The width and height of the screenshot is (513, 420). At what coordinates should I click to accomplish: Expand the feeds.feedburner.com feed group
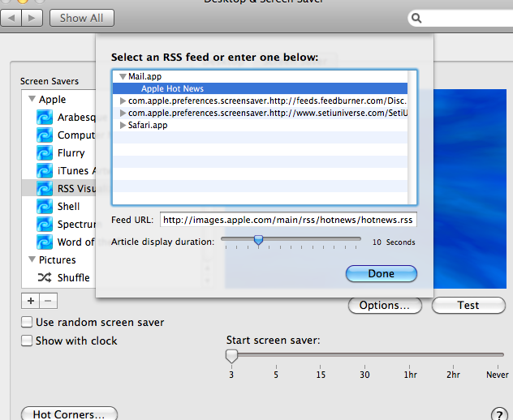tap(123, 101)
